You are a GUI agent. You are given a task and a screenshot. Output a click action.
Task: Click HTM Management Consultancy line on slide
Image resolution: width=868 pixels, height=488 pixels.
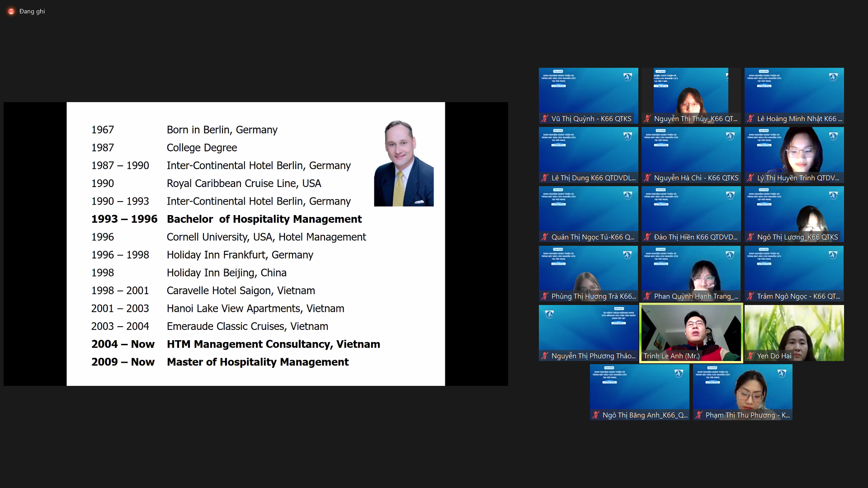273,344
